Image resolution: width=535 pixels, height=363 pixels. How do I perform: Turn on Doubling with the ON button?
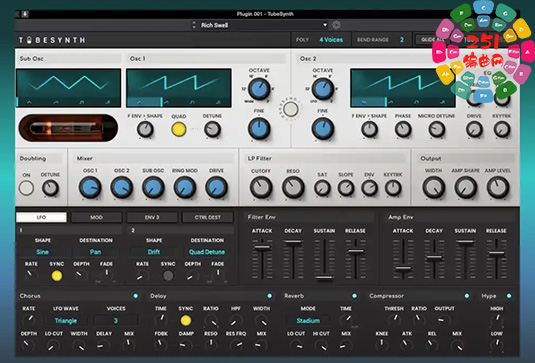click(26, 188)
